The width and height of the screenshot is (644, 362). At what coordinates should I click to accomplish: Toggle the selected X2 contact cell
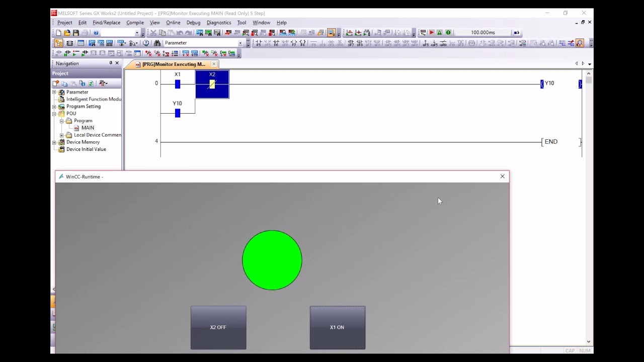tap(212, 84)
